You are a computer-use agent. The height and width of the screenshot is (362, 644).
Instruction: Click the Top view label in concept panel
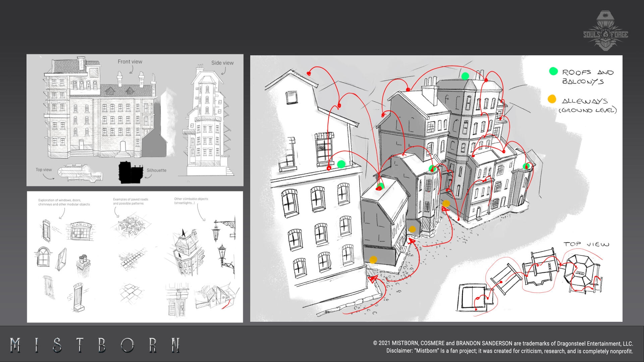pyautogui.click(x=44, y=170)
